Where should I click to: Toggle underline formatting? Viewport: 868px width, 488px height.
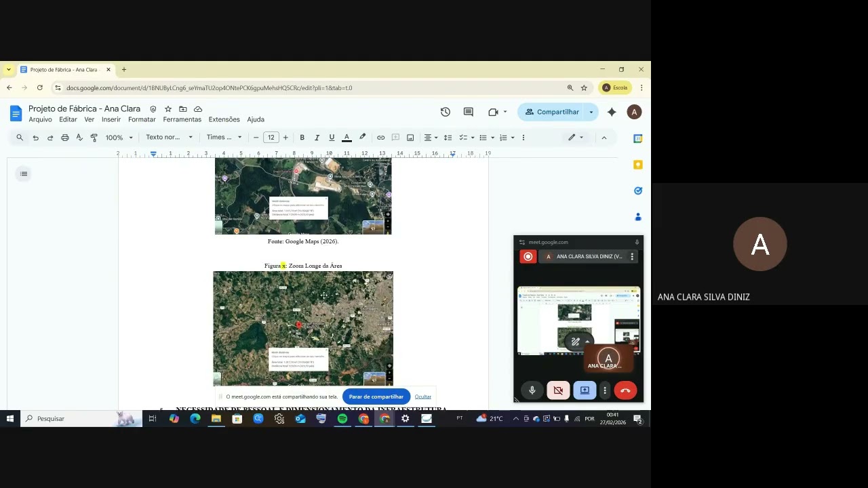pyautogui.click(x=332, y=138)
